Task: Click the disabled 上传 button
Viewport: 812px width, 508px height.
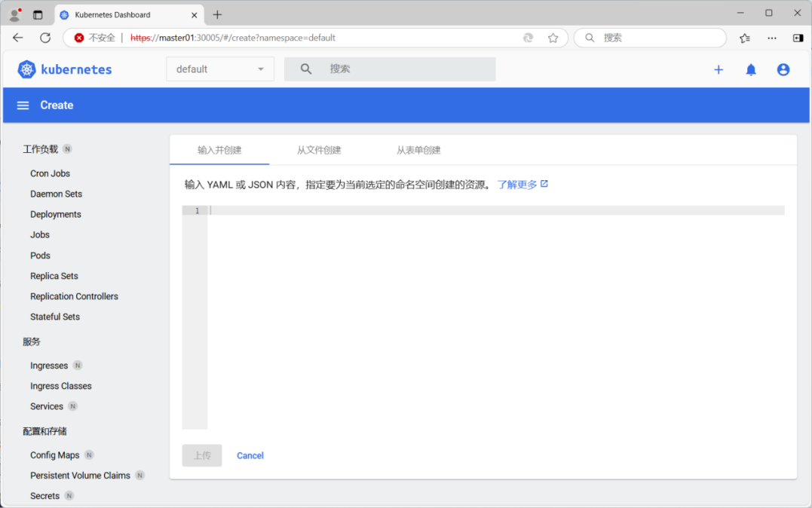Action: (202, 455)
